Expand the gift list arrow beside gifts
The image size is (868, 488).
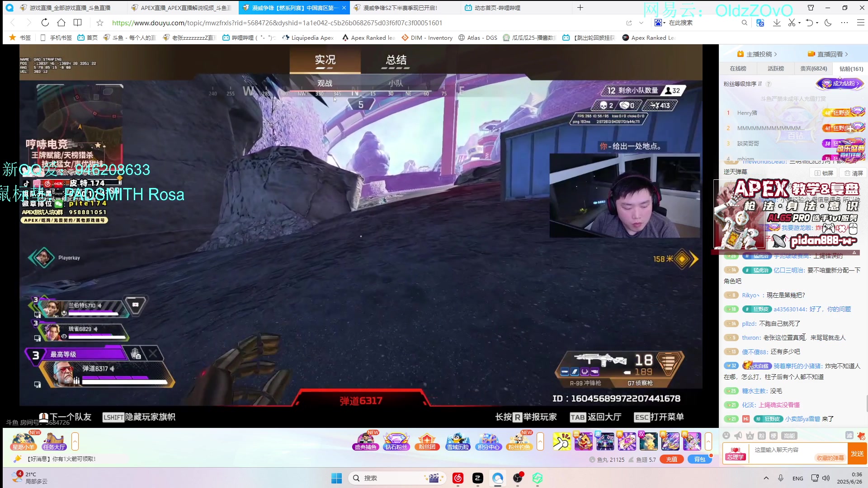click(x=708, y=441)
